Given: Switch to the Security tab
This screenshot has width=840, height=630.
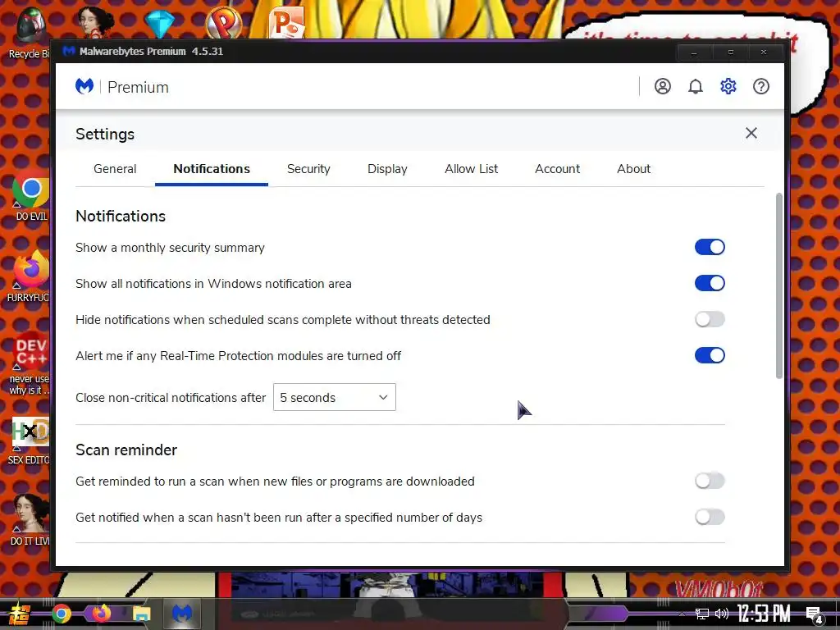Looking at the screenshot, I should pyautogui.click(x=308, y=169).
